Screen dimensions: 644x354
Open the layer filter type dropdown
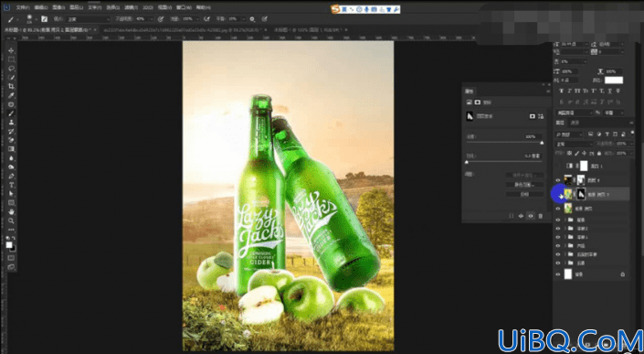click(x=569, y=134)
